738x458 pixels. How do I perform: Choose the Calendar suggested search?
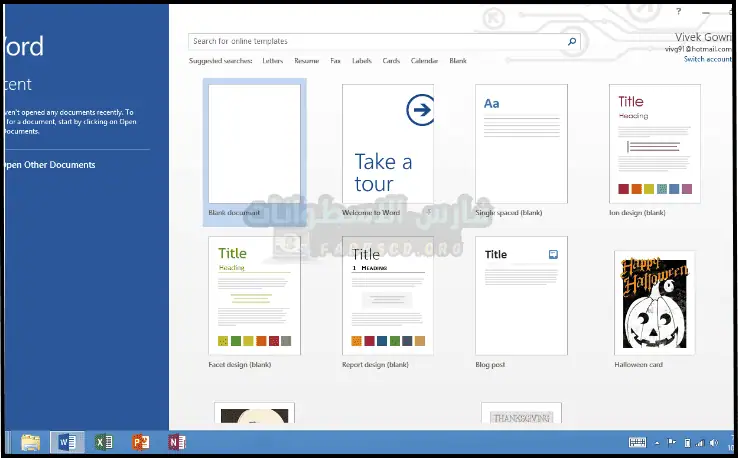point(424,61)
